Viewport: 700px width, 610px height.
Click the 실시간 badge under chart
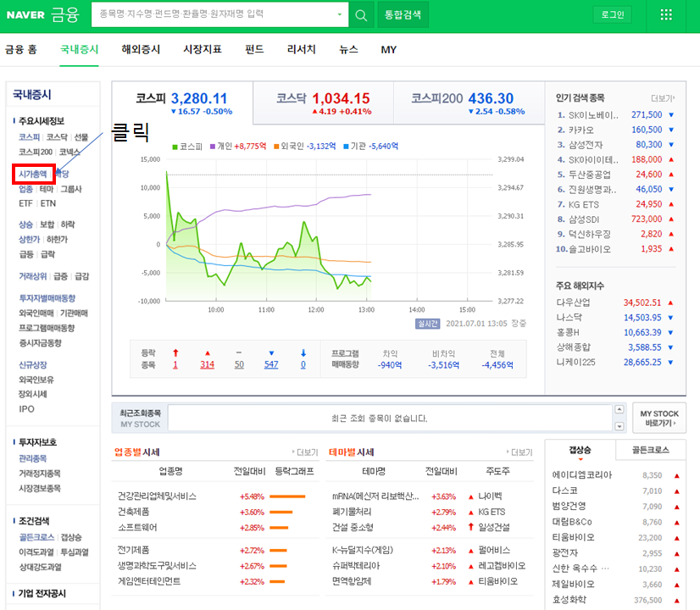tap(428, 324)
